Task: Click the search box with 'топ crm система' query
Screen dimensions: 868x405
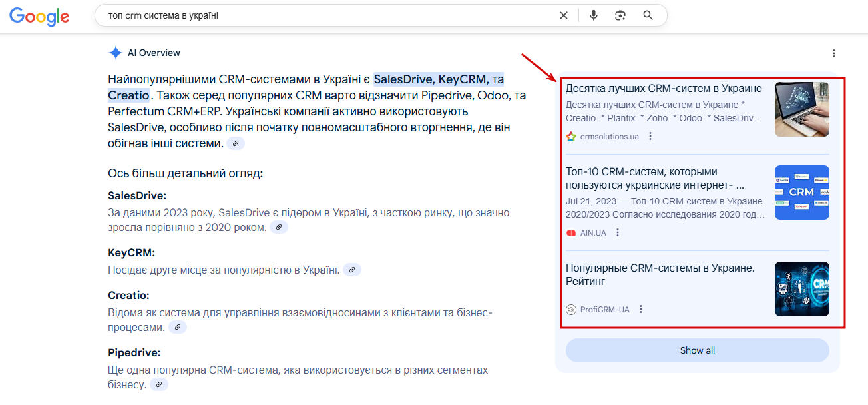Action: point(381,15)
